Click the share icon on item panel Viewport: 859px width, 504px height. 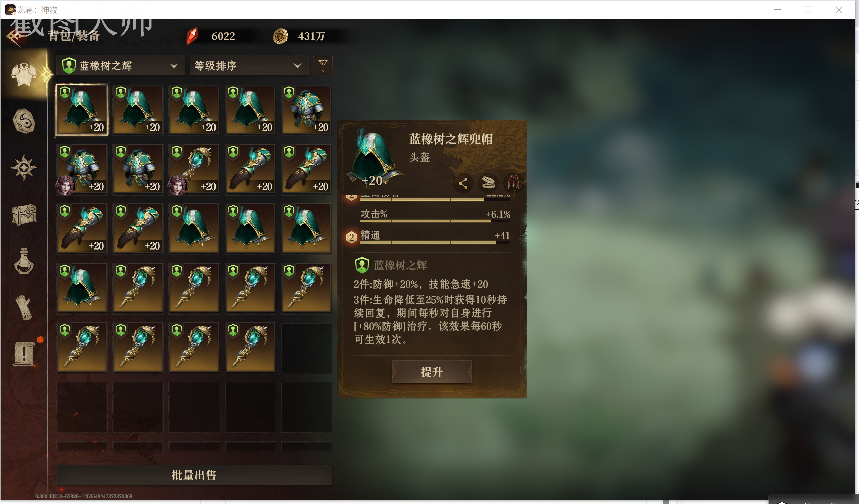[x=463, y=183]
